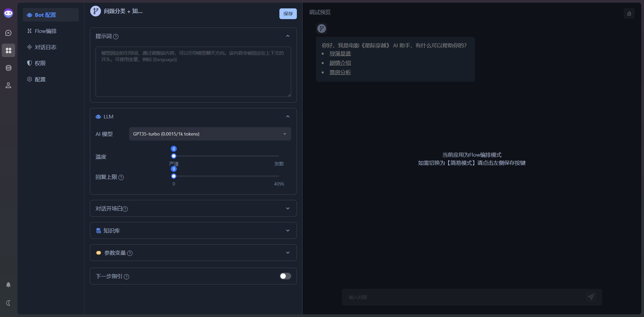Click the user account icon in sidebar

8,86
